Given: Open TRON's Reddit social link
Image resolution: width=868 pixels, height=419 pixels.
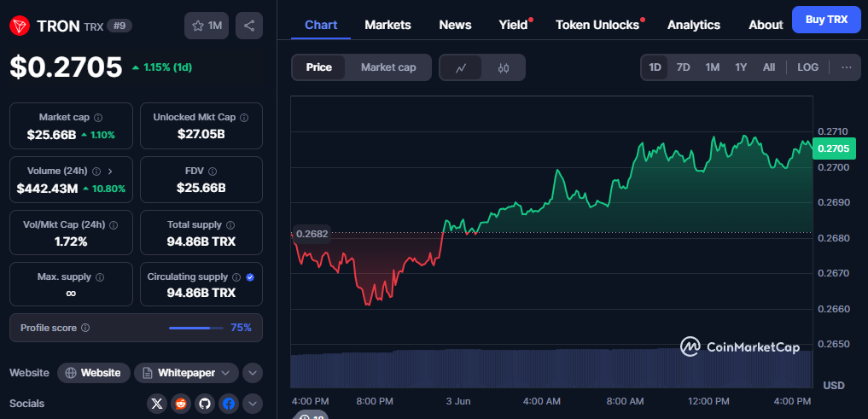Looking at the screenshot, I should pyautogui.click(x=181, y=404).
